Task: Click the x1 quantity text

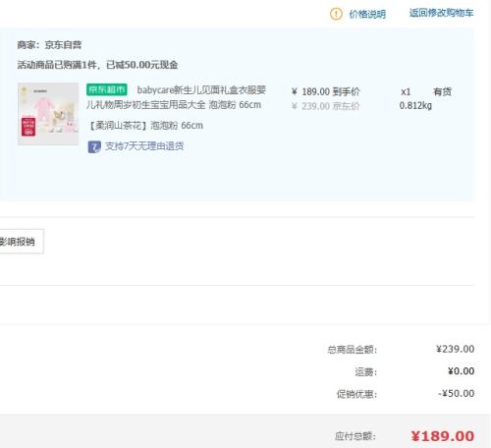Action: click(x=406, y=92)
